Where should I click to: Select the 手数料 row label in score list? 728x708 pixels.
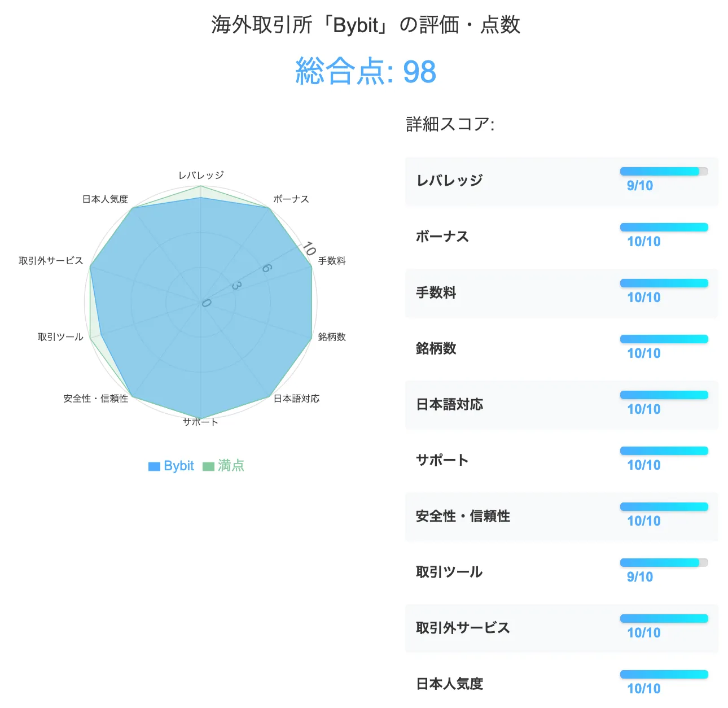coord(436,292)
